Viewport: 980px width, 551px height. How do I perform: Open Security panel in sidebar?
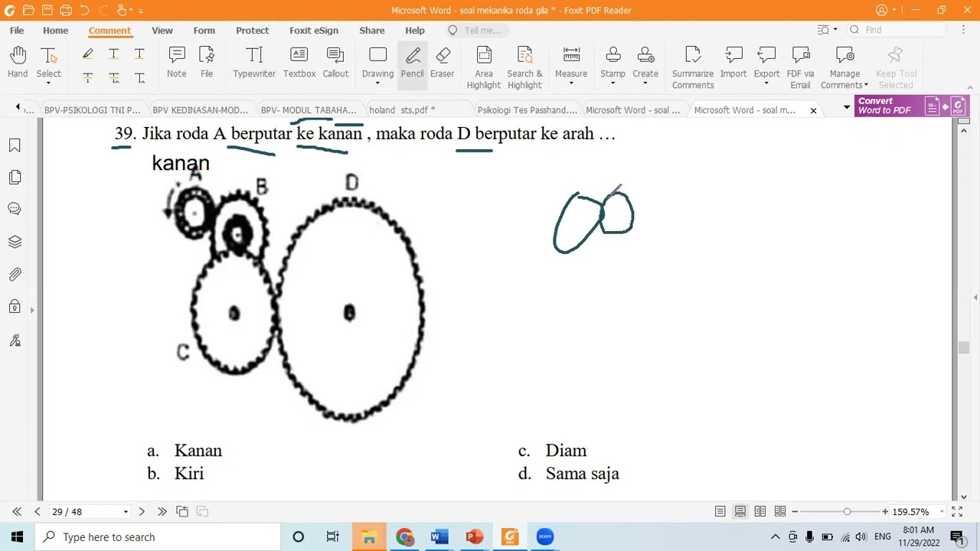tap(15, 307)
